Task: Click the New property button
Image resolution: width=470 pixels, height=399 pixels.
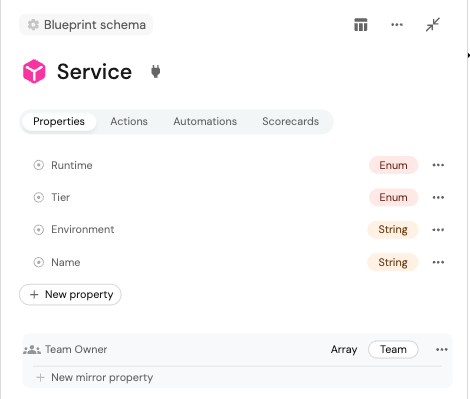Action: 70,294
